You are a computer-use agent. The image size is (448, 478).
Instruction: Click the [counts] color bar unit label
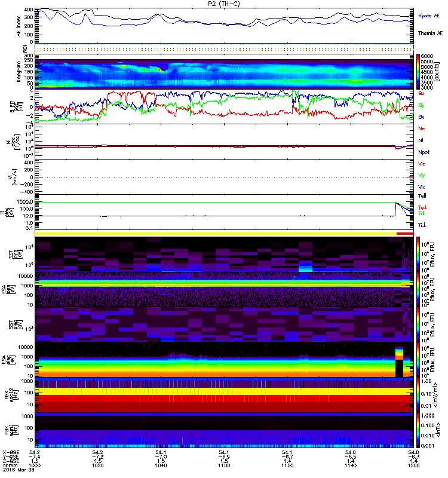tap(437, 72)
